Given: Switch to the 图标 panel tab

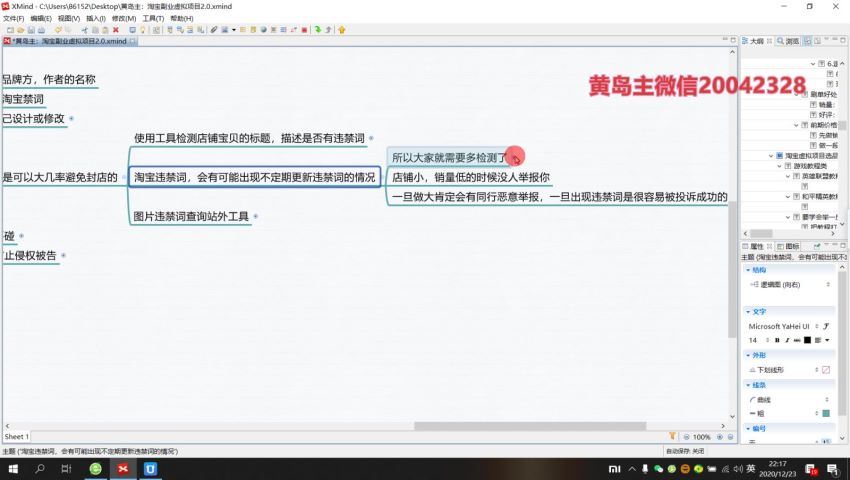Looking at the screenshot, I should pos(787,246).
